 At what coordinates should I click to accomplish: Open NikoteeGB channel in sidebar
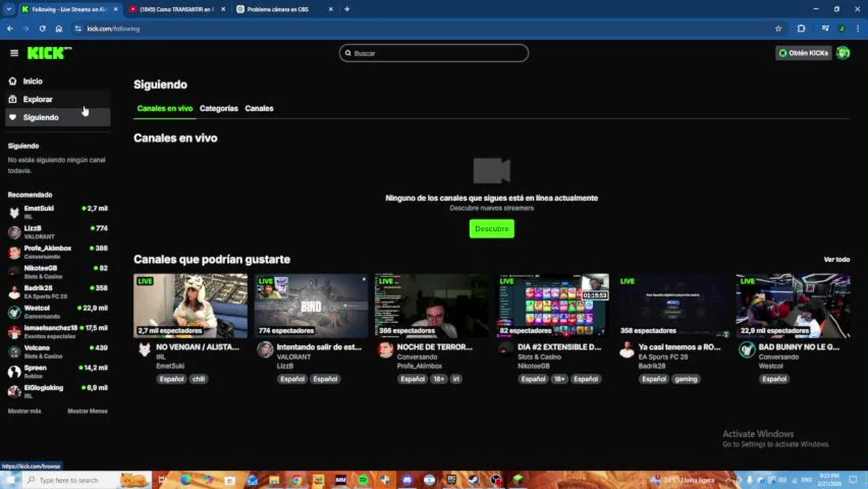click(x=57, y=272)
